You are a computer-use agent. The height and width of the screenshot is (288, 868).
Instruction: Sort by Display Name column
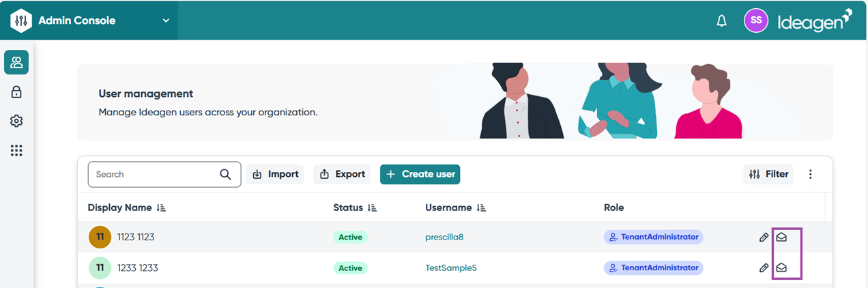tap(161, 207)
